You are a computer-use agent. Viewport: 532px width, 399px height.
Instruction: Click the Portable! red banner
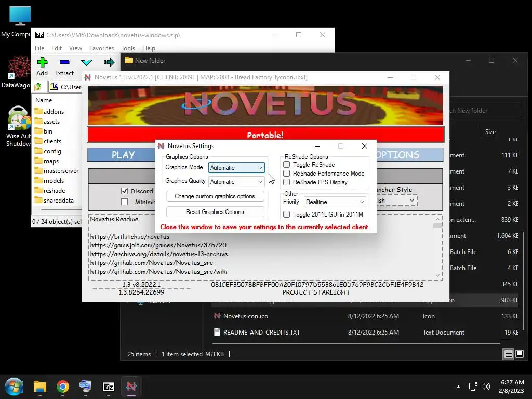point(265,135)
